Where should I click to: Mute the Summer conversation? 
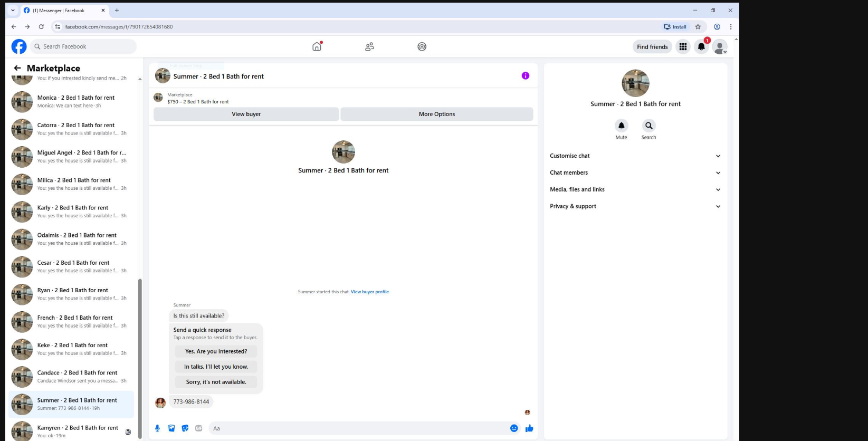(x=621, y=126)
